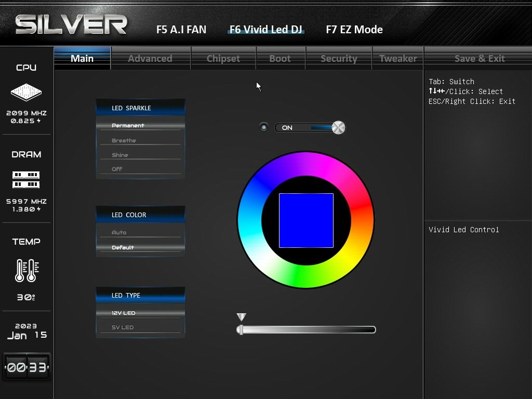Open F5 A.I FAN settings
Image resolution: width=532 pixels, height=399 pixels.
(x=181, y=30)
